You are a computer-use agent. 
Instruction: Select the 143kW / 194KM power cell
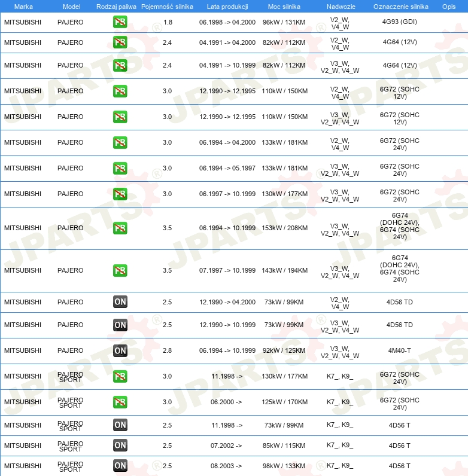(284, 270)
